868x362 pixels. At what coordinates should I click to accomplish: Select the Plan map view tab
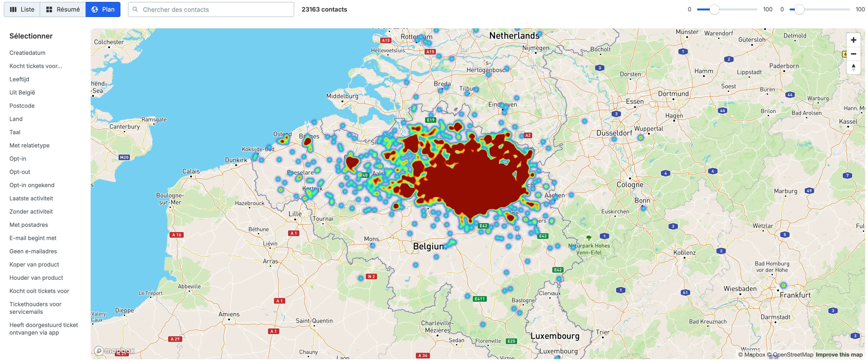(103, 9)
